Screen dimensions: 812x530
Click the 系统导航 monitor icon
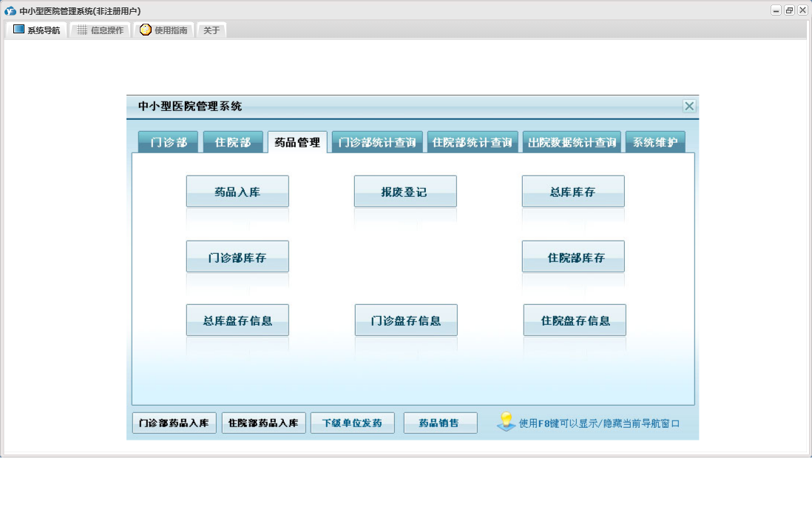click(18, 30)
